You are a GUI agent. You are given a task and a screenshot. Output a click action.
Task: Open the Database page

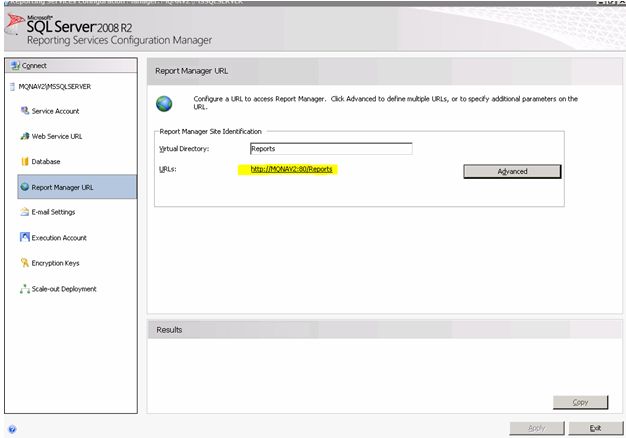[x=46, y=162]
